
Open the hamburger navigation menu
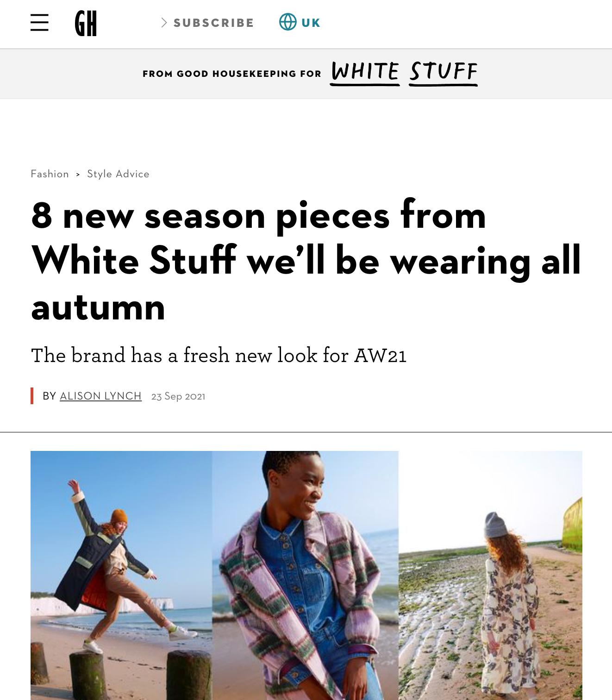39,23
